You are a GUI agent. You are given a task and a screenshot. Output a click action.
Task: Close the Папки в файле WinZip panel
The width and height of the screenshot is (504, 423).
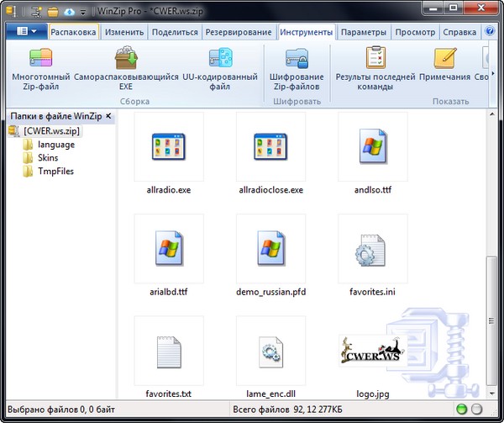109,116
